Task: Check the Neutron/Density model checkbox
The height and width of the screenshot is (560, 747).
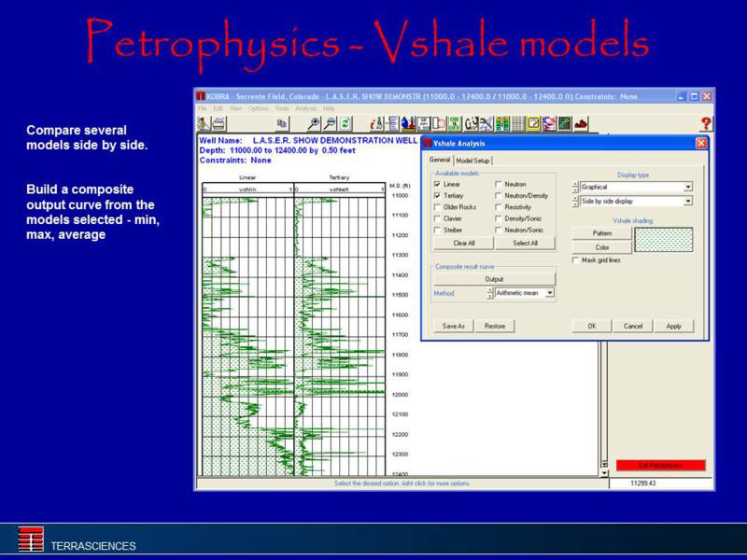Action: point(498,195)
